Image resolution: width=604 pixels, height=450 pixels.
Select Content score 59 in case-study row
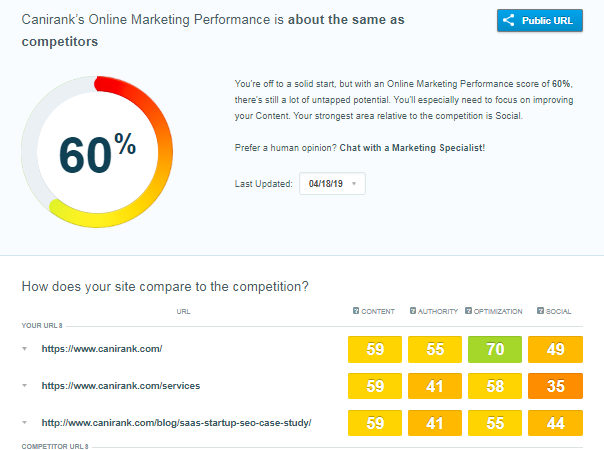(375, 423)
